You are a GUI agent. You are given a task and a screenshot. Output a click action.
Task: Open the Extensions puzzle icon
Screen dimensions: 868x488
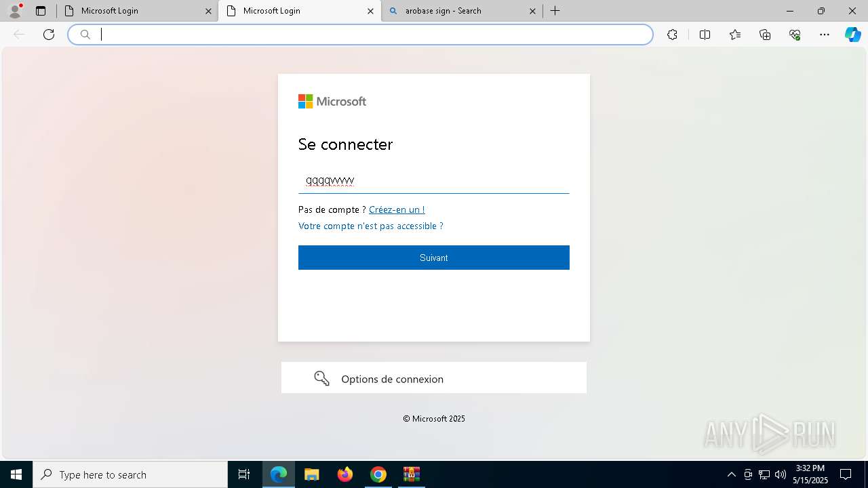[x=672, y=35]
